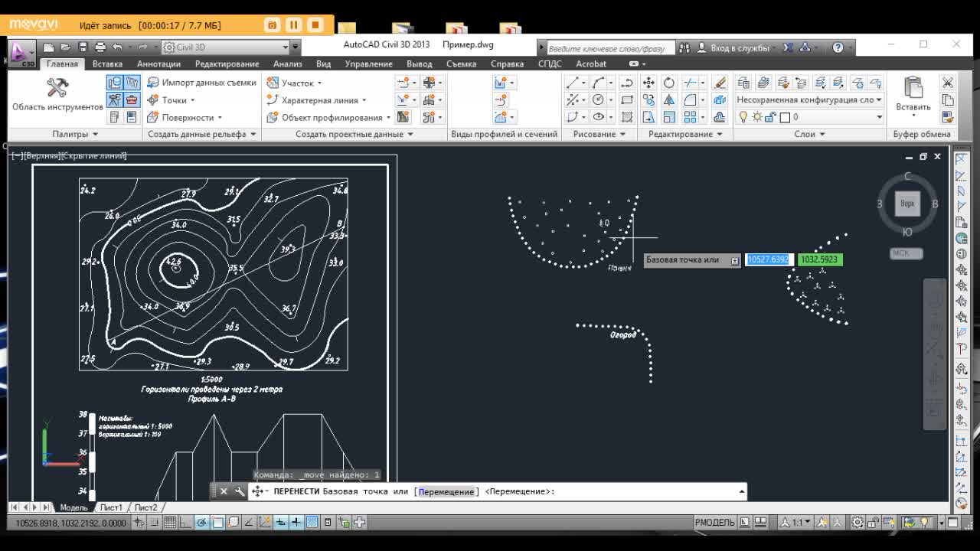980x551 pixels.
Task: Open the Анализ ribbon tab
Action: (x=288, y=64)
